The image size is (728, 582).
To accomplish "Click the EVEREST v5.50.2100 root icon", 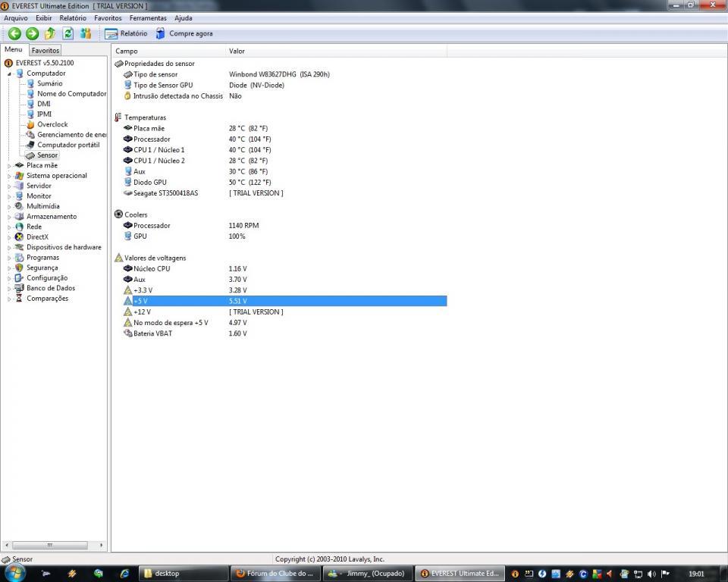I will pyautogui.click(x=8, y=63).
